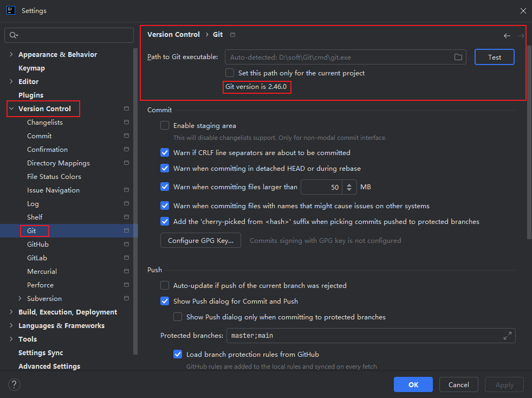Uncheck Load branch protection rules from GitHub

(x=178, y=355)
